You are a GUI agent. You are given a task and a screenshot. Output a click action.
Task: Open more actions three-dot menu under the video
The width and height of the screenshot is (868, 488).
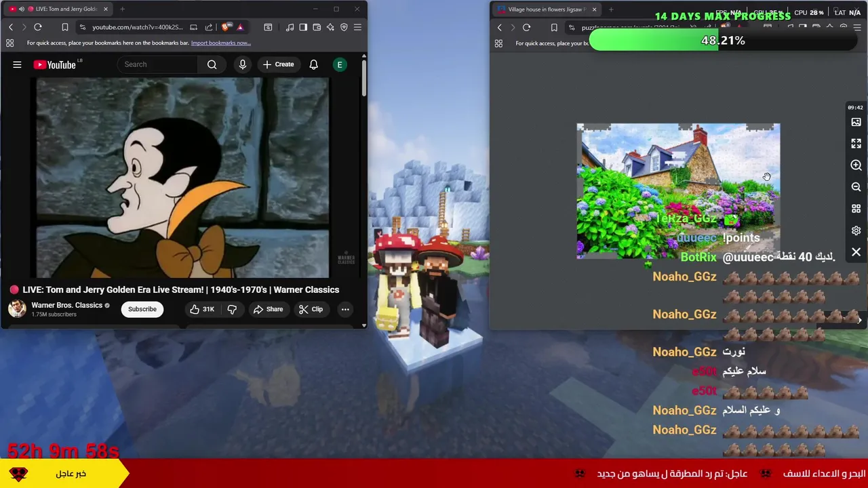[x=345, y=309]
